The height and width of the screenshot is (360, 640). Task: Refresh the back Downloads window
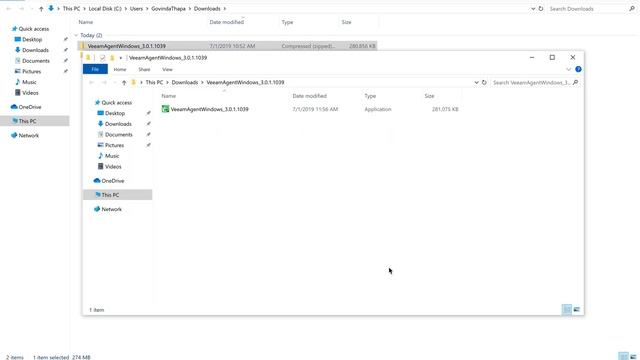541,9
